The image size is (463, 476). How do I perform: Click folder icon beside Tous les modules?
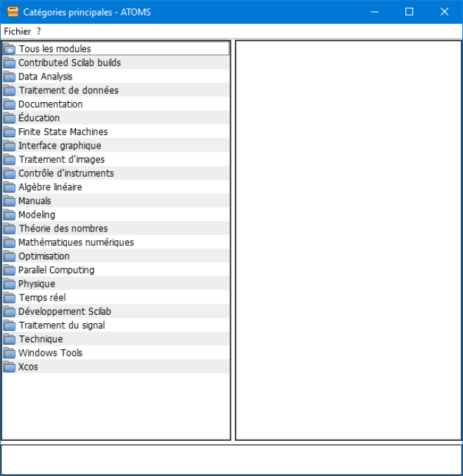click(x=10, y=49)
